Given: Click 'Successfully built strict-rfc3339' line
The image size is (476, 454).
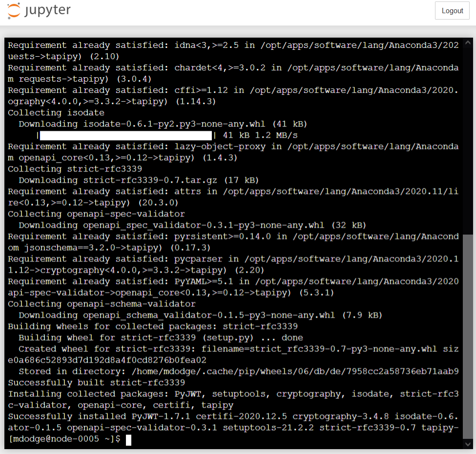Looking at the screenshot, I should [96, 383].
